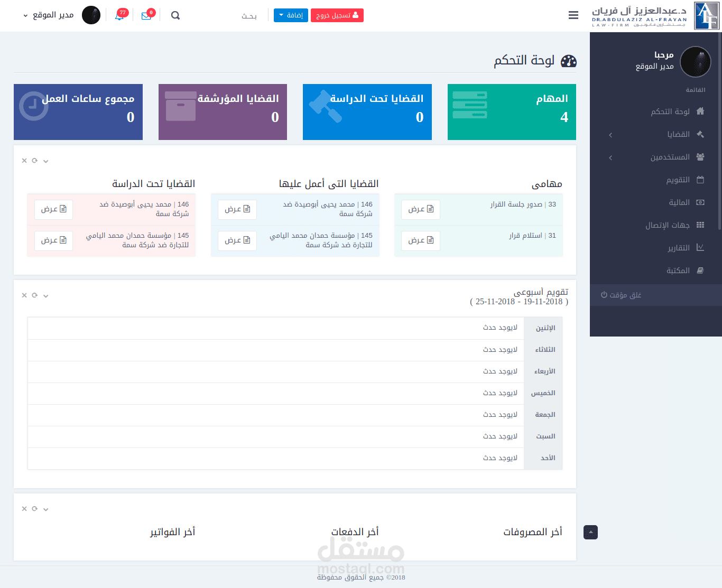Open the notifications bell showing 77

pos(121,15)
